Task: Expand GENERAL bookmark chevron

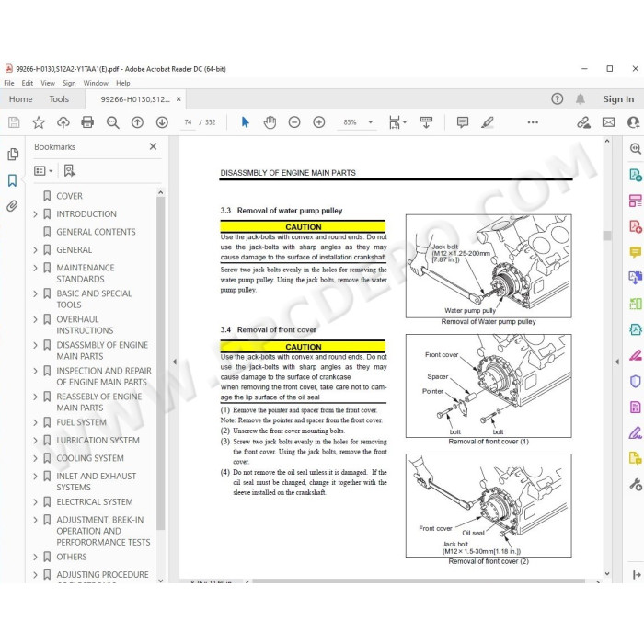Action: pyautogui.click(x=35, y=249)
